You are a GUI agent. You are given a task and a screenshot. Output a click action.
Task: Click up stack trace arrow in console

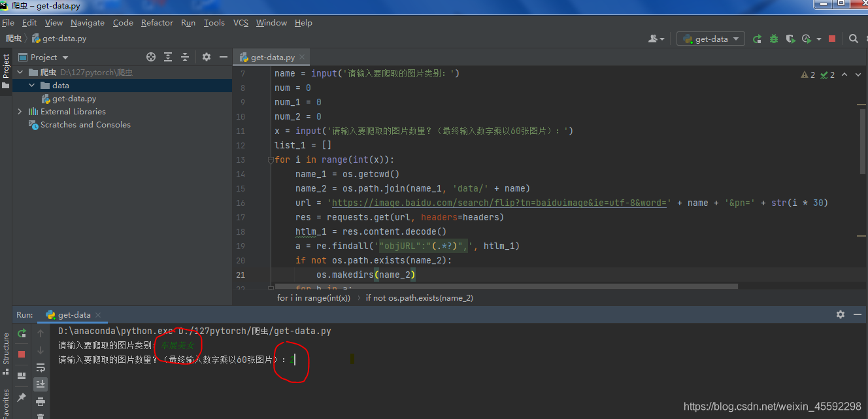(41, 333)
